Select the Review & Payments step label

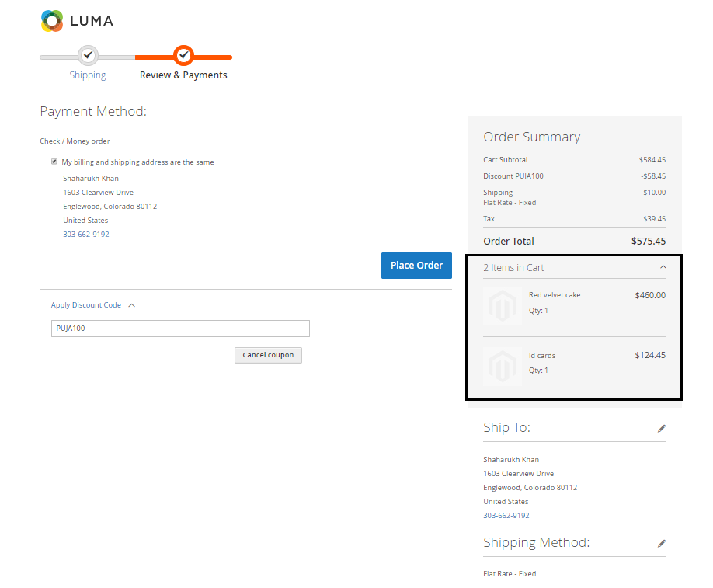183,75
